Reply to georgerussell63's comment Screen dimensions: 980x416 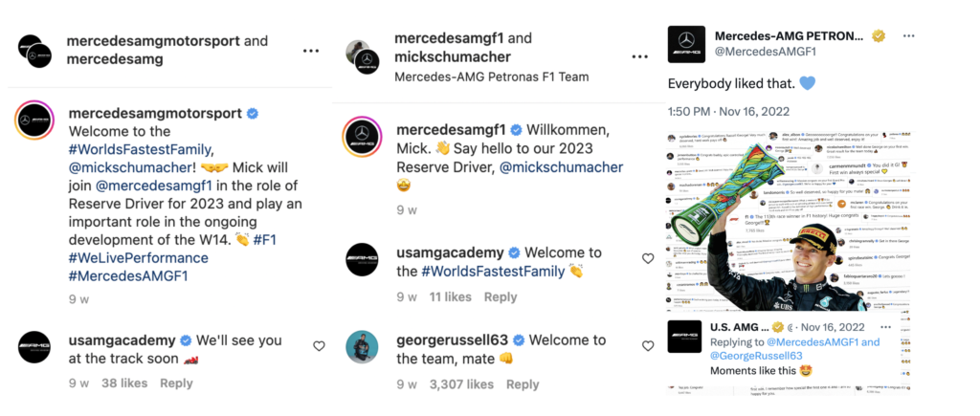click(x=522, y=383)
